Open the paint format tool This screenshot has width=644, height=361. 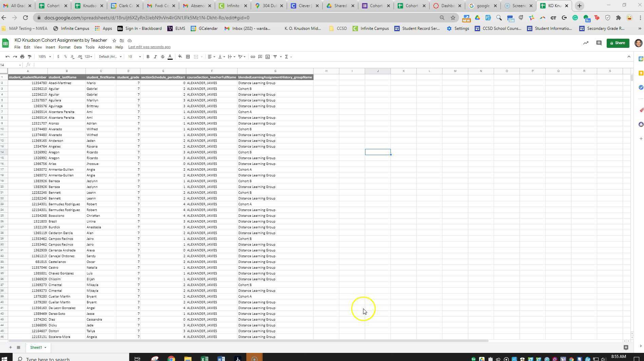(x=30, y=57)
